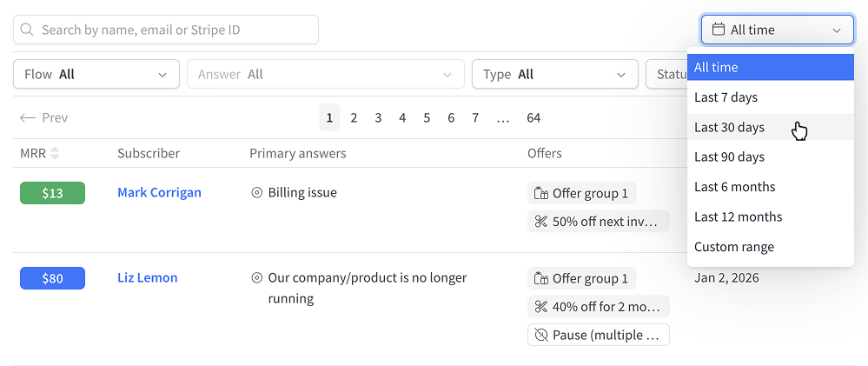Open Mark Corrigan subscriber link
Screen dimensions: 868x366
[x=159, y=192]
